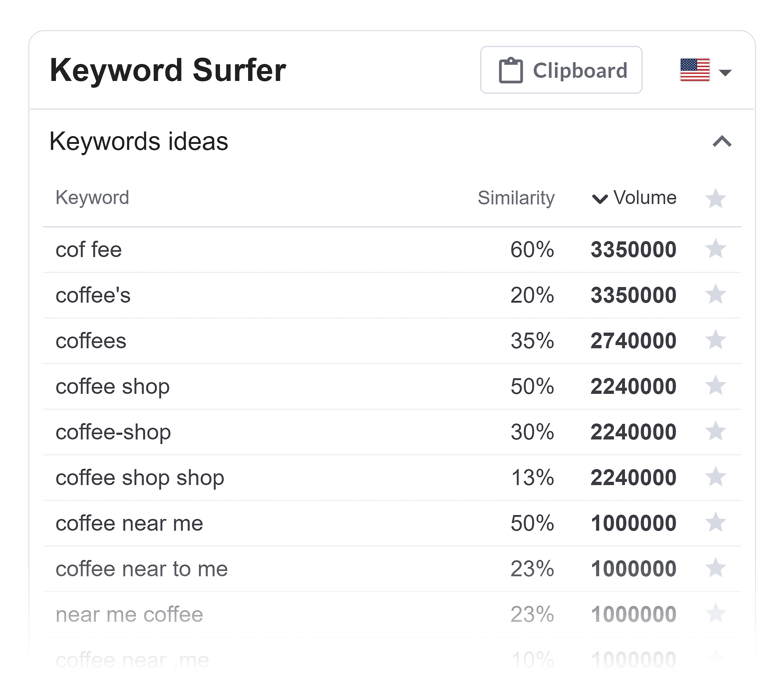Open the Clipboard button
The image size is (784, 683).
coord(561,70)
